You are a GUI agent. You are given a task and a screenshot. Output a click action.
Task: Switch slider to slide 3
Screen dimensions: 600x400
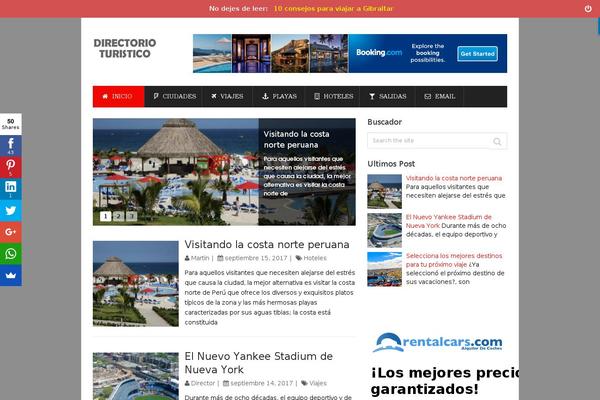tap(132, 216)
